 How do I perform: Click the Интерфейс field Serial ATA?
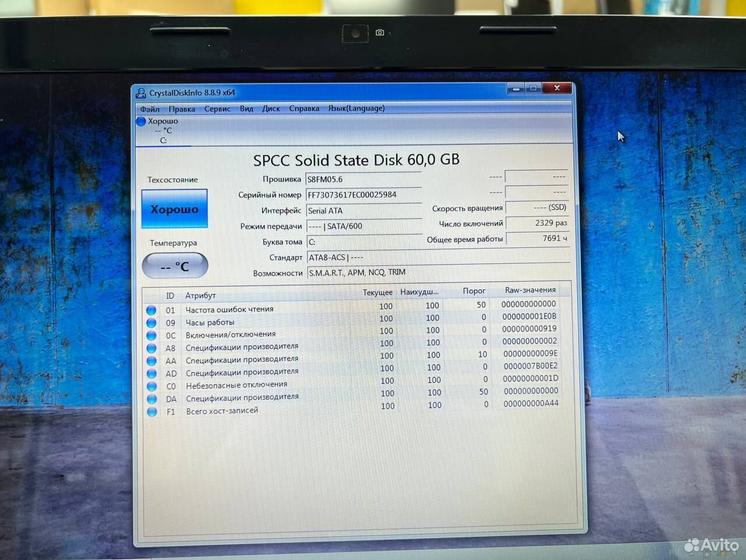[x=363, y=210]
